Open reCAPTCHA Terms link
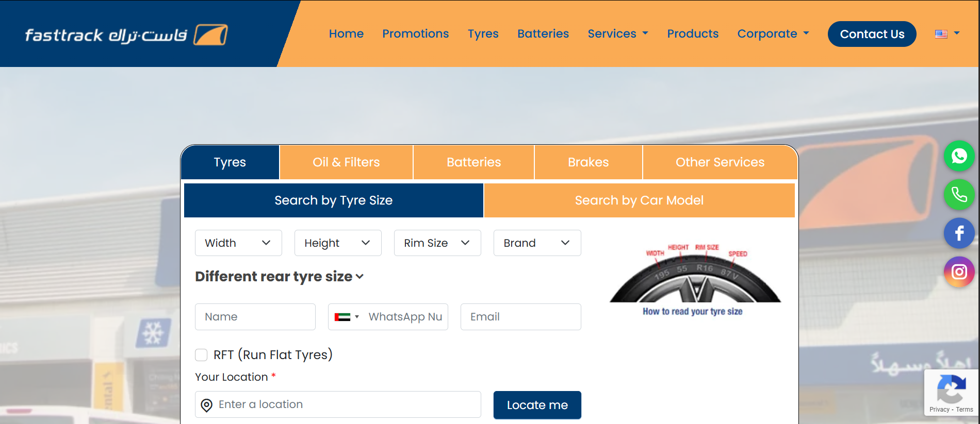This screenshot has width=980, height=424. point(965,410)
